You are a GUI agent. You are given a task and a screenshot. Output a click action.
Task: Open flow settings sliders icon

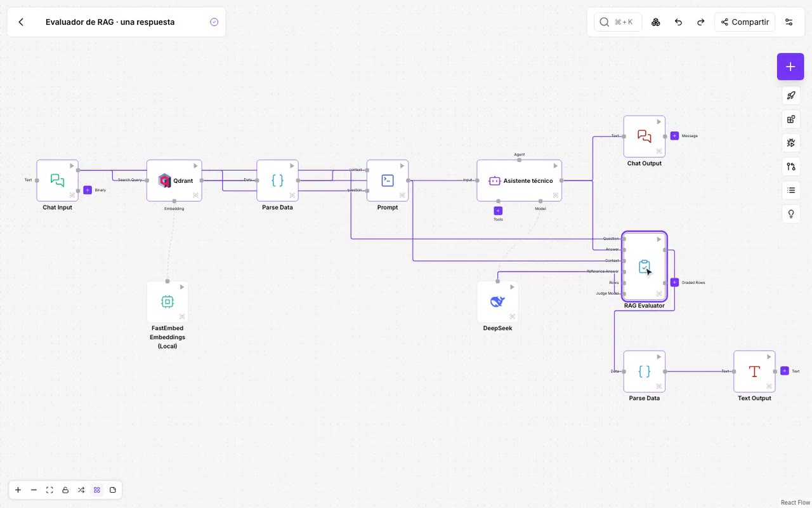789,22
